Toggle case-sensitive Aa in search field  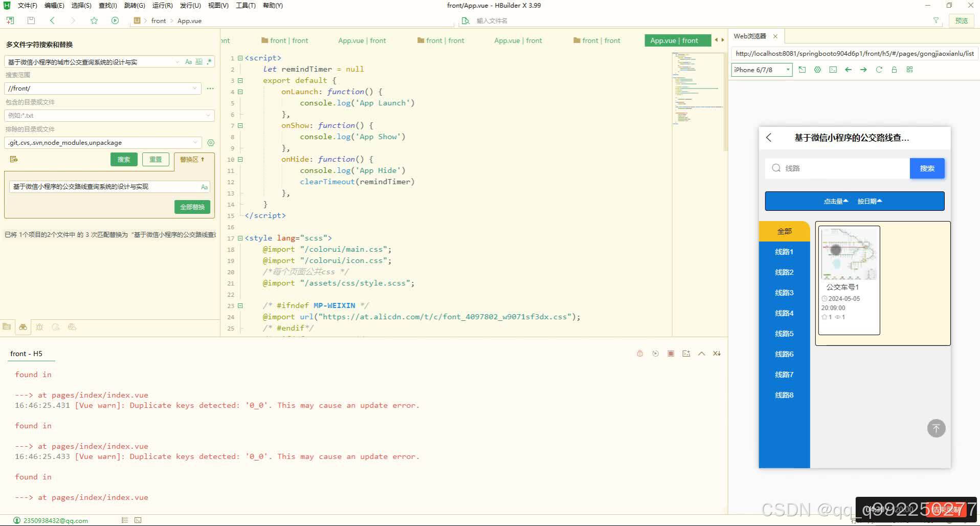click(188, 62)
